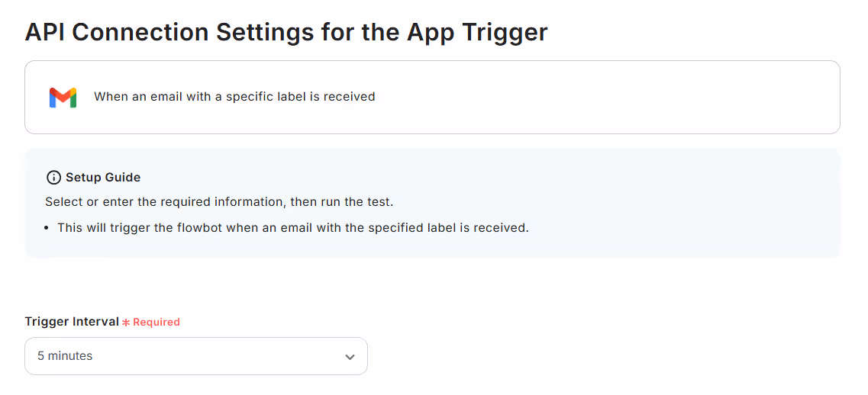868x395 pixels.
Task: Click the bullet point in the Setup Guide
Action: coord(49,228)
